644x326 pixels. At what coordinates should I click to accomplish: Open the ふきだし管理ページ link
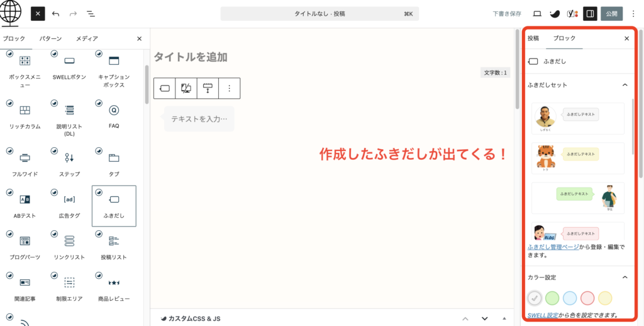pyautogui.click(x=553, y=247)
